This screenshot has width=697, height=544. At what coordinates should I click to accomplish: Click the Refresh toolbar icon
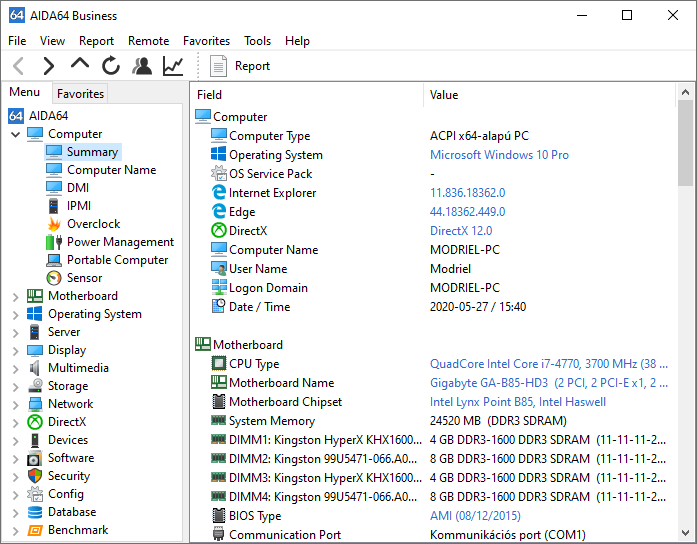coord(111,66)
